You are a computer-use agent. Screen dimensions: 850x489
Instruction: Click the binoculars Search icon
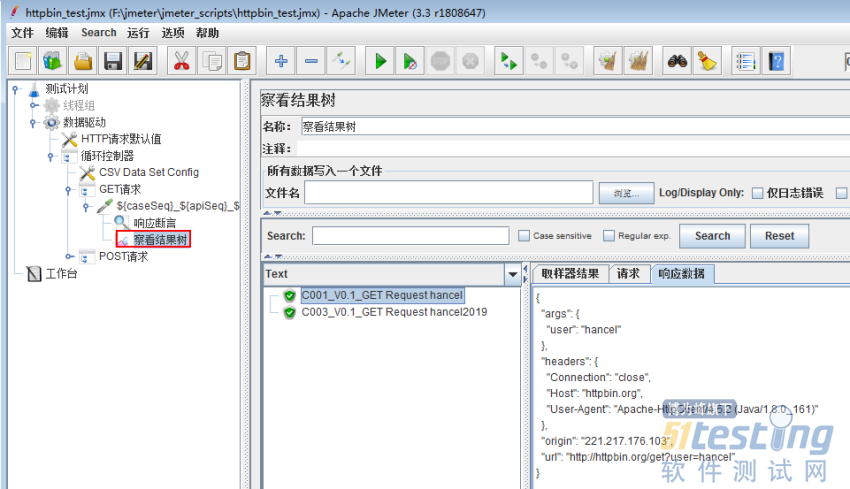tap(678, 61)
